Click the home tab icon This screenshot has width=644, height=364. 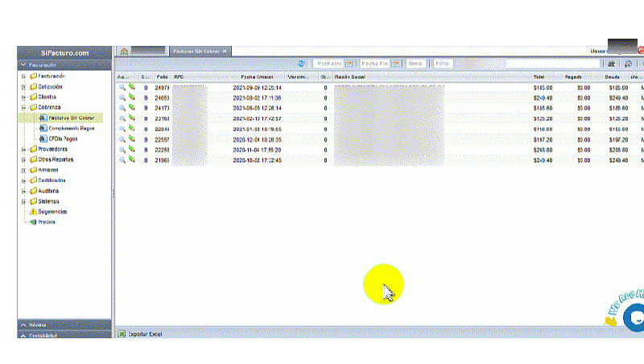[x=124, y=52]
